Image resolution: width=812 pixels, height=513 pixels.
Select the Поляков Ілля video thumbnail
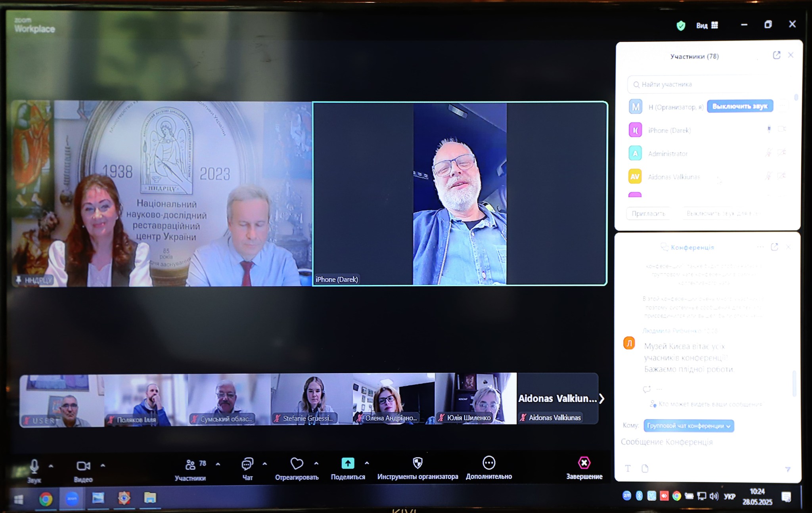146,400
